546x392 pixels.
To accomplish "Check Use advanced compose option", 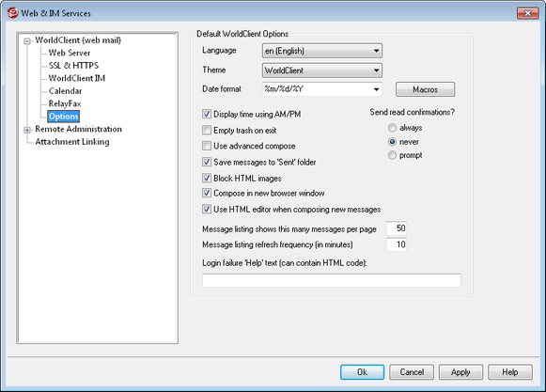I will (x=207, y=146).
